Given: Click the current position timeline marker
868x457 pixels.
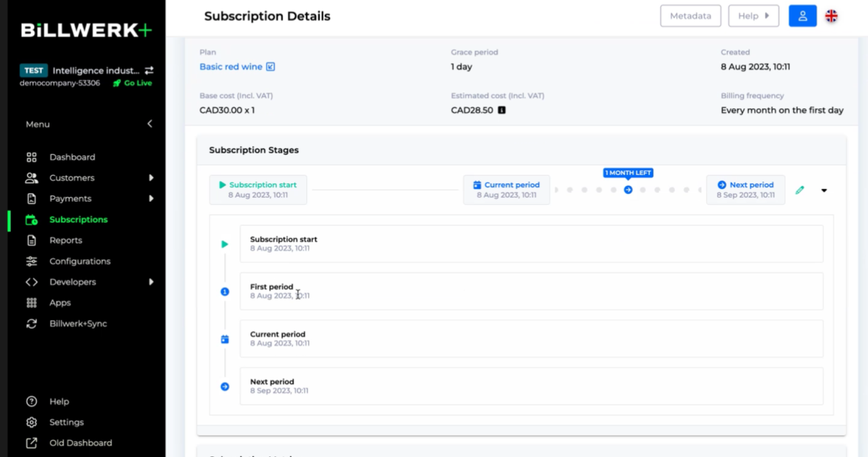Looking at the screenshot, I should 628,190.
